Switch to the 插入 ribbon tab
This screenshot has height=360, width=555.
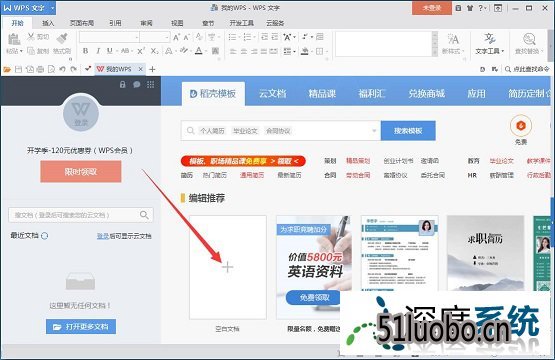(48, 23)
